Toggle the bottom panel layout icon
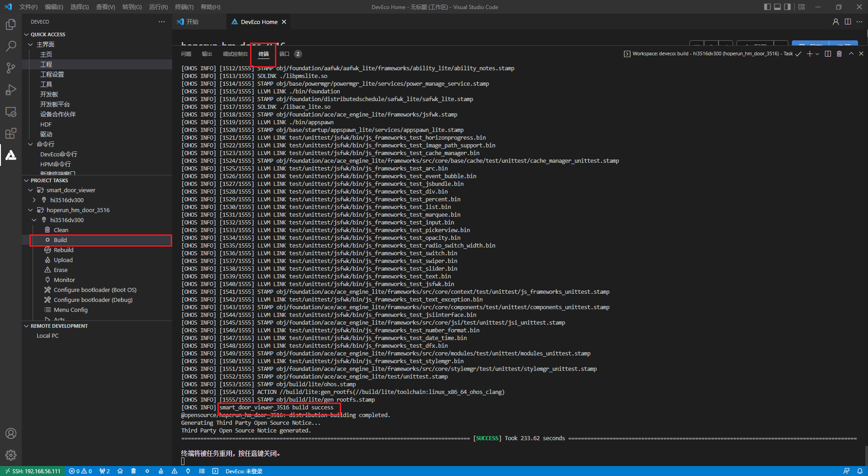868x476 pixels. 777,7
